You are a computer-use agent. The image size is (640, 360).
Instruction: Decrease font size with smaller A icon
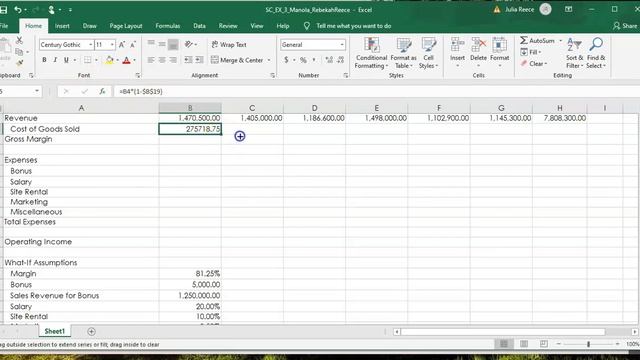[x=133, y=44]
